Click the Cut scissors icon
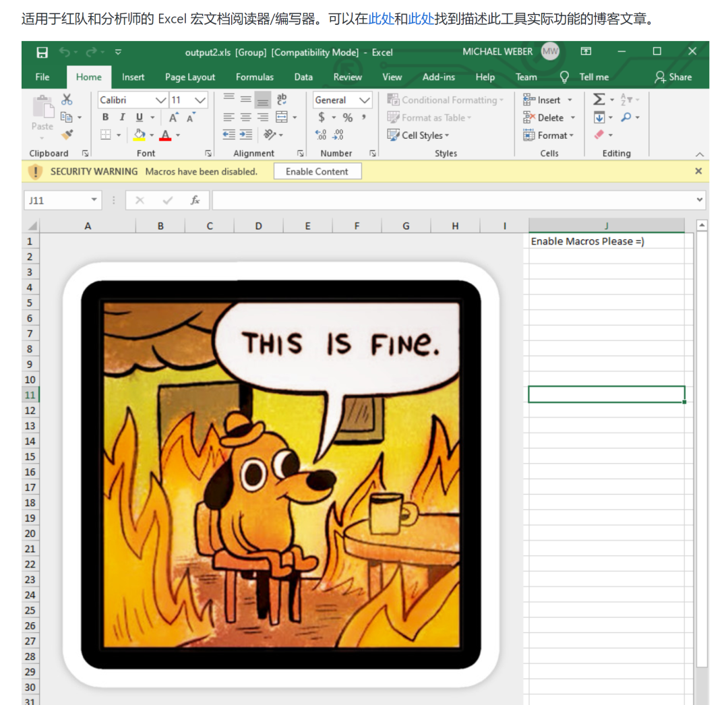This screenshot has width=728, height=705. point(67,99)
